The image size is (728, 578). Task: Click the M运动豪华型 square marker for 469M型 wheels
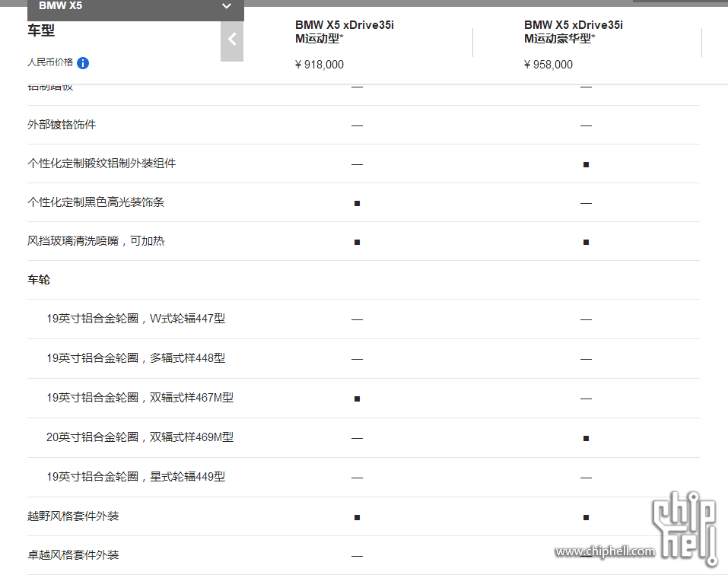point(586,438)
